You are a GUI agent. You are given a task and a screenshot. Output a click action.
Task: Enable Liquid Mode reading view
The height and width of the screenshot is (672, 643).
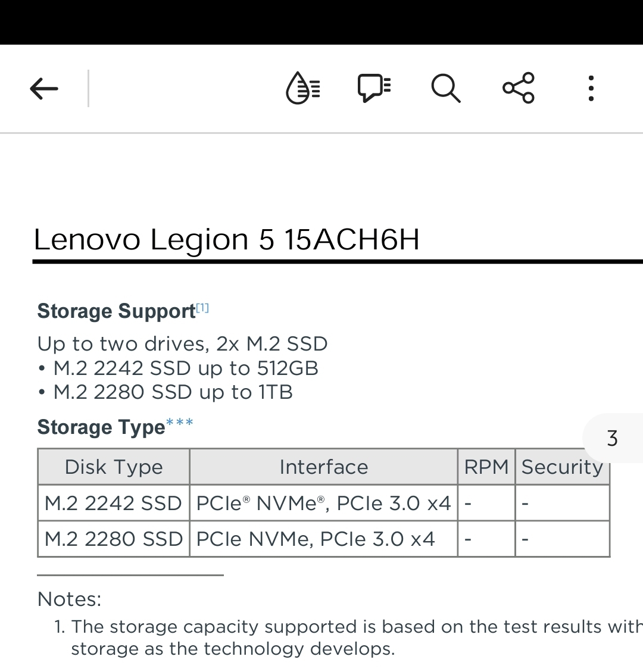(303, 89)
